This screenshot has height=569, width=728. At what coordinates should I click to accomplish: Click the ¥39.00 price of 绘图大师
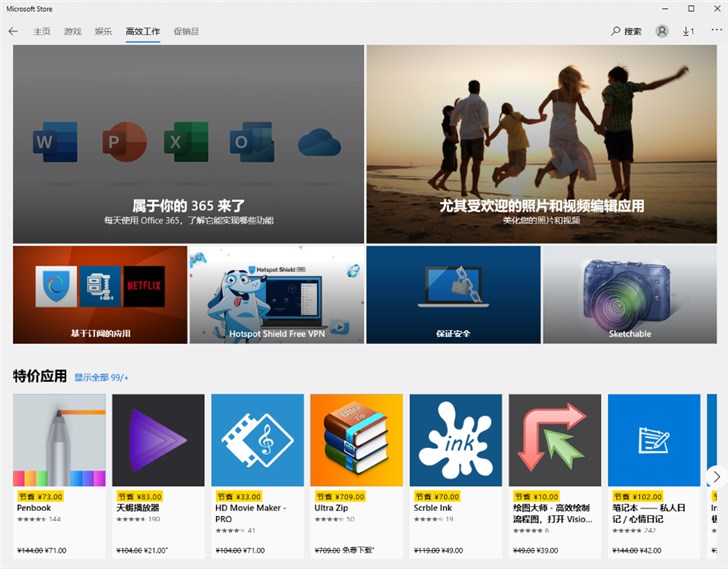pyautogui.click(x=547, y=550)
